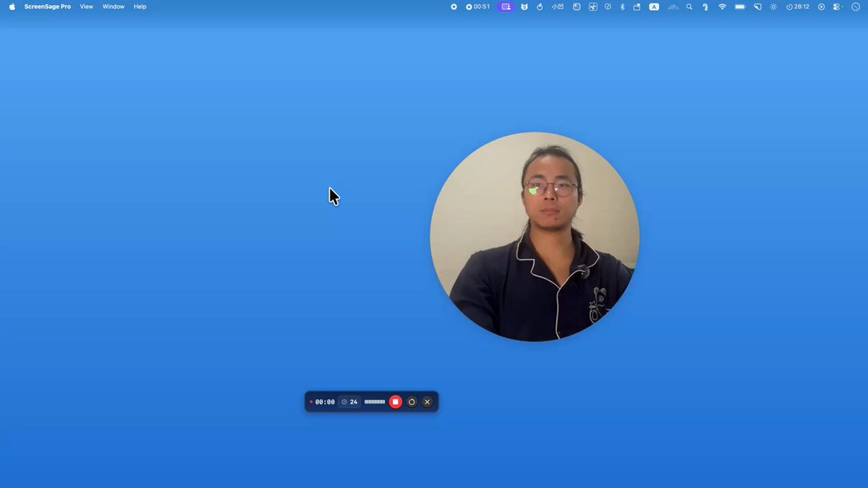Open Spotlight search magnifier in menu bar
868x488 pixels.
pyautogui.click(x=689, y=7)
